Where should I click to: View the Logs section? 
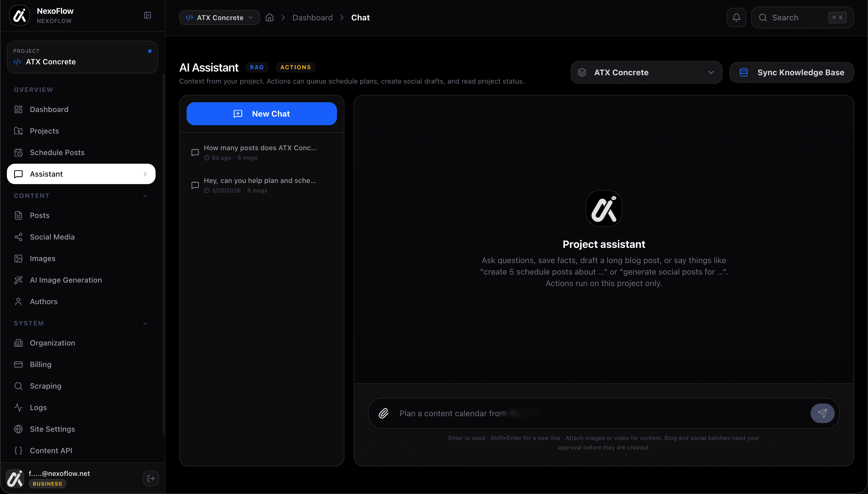[x=38, y=408]
